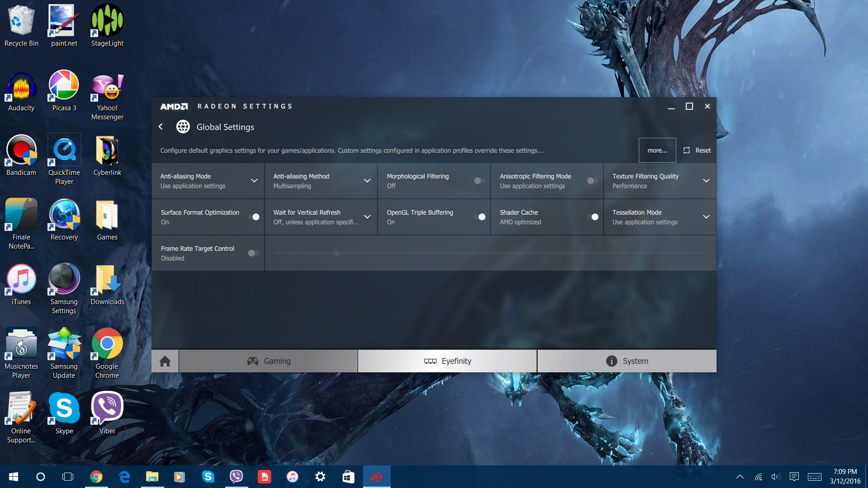Expand Tessellation Mode dropdown
Image resolution: width=868 pixels, height=488 pixels.
click(x=706, y=217)
